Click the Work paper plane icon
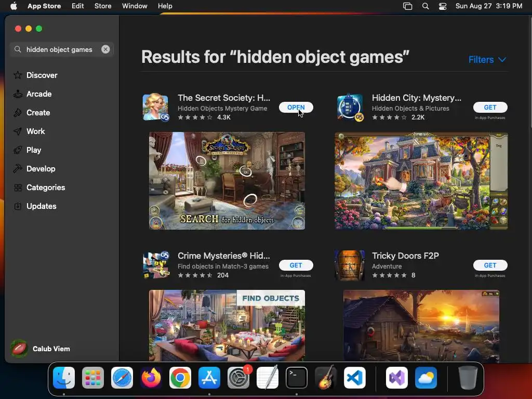Viewport: 532px width, 399px height. pos(18,131)
